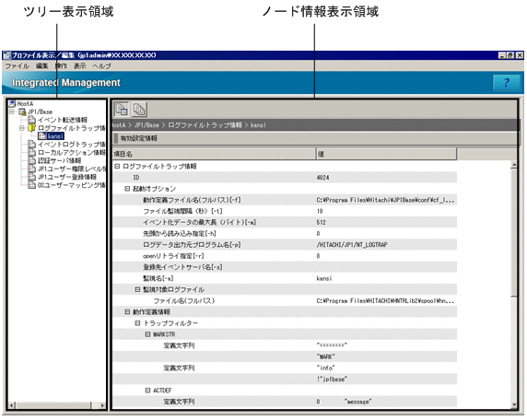Viewport: 527px width, 420px height.
Task: Click the value /HITACHI/JP1/NT_LOGTRAP
Action: [352, 245]
